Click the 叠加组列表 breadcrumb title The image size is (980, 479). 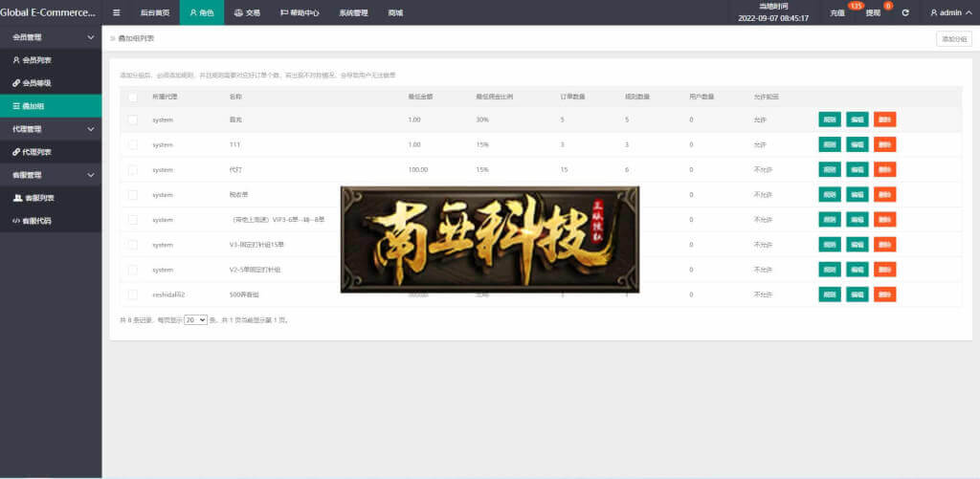click(136, 38)
